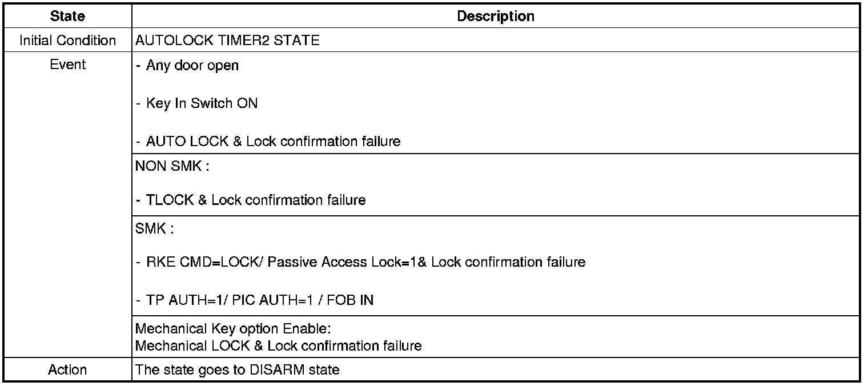Viewport: 868px width, 386px height.
Task: Click the RKE CMD=LOCK condition line
Action: 361,262
